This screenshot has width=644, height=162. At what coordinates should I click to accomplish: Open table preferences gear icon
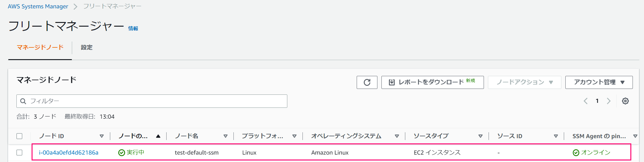tap(625, 101)
